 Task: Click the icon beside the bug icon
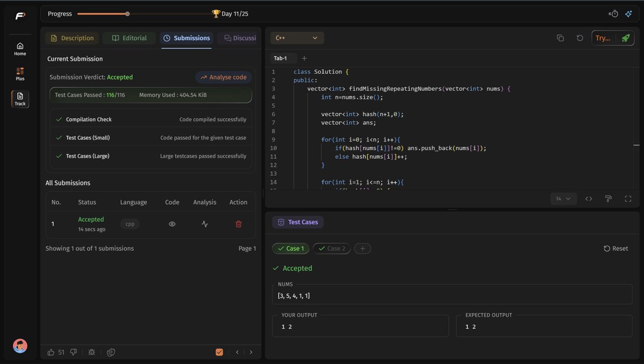[x=111, y=352]
